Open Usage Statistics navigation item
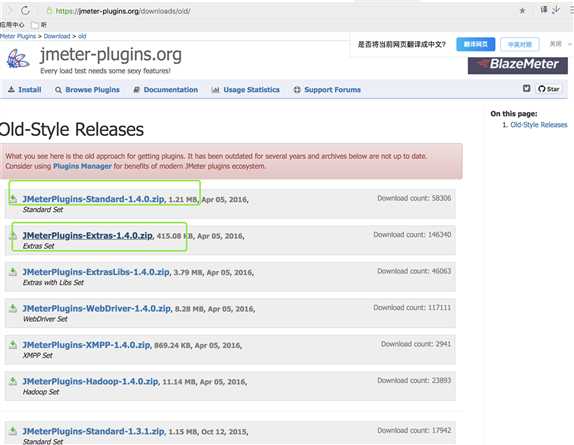The width and height of the screenshot is (574, 445). [246, 90]
